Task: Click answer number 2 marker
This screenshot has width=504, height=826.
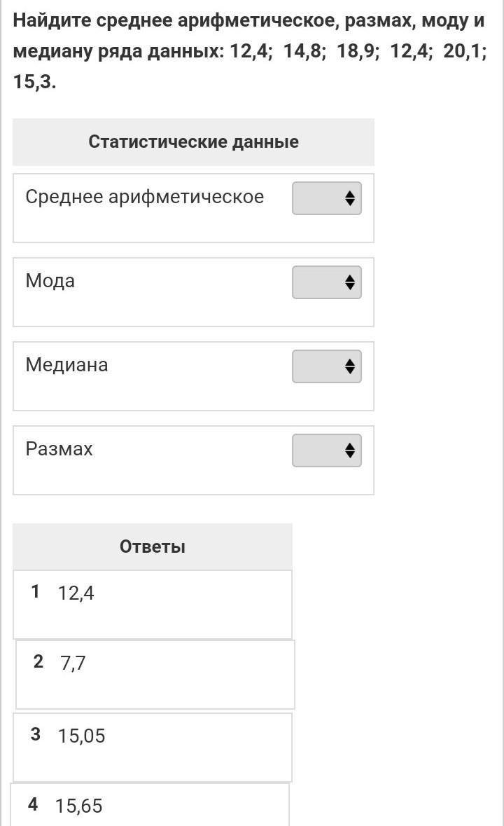Action: 38,661
